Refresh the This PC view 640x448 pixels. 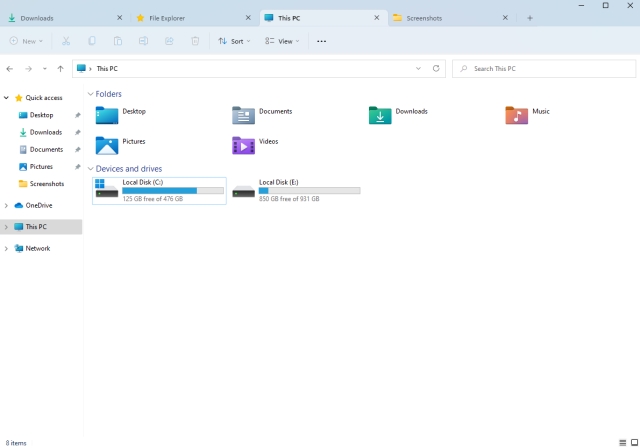(x=436, y=69)
